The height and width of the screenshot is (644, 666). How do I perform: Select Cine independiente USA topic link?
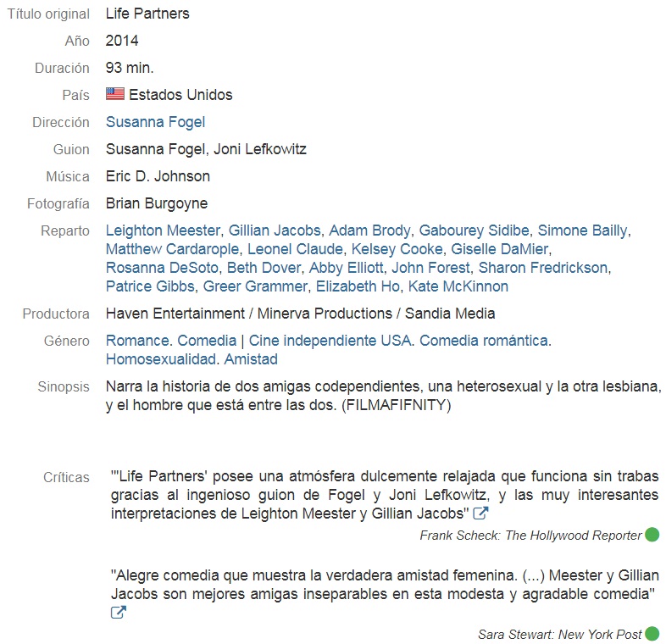tap(330, 341)
